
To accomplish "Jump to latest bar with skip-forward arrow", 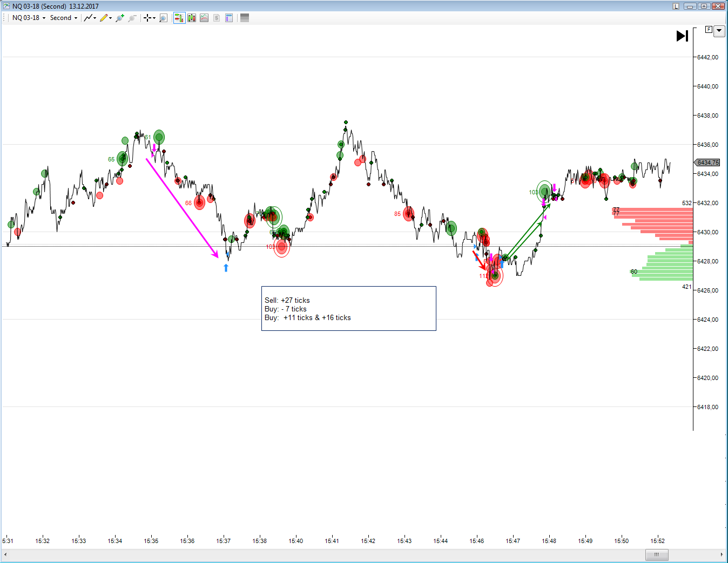I will [x=683, y=36].
